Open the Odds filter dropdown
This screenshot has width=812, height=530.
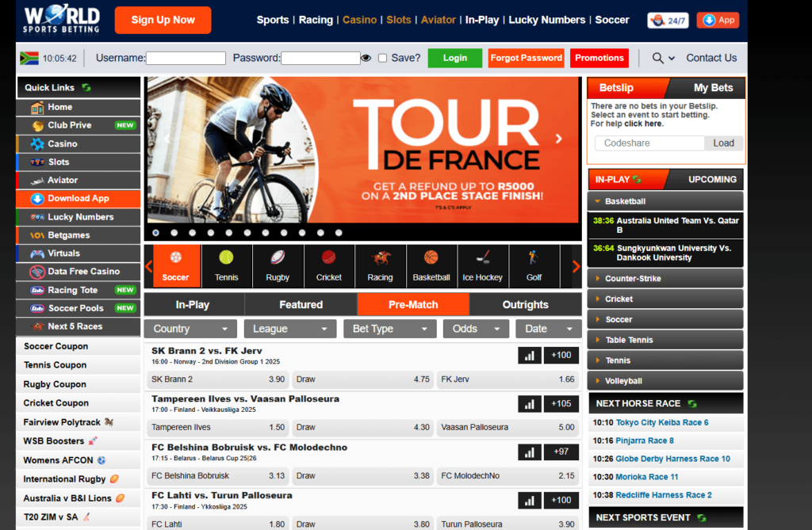476,329
